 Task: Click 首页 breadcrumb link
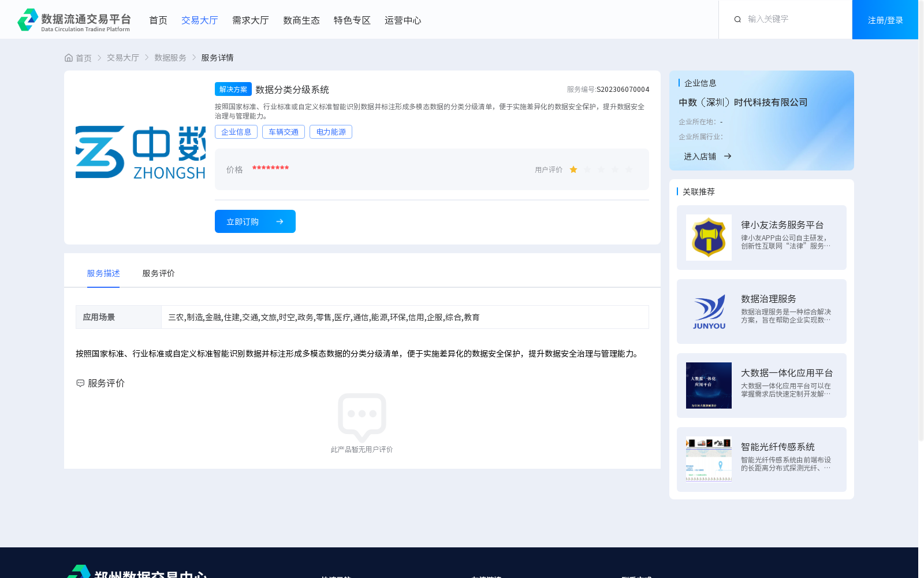[84, 58]
